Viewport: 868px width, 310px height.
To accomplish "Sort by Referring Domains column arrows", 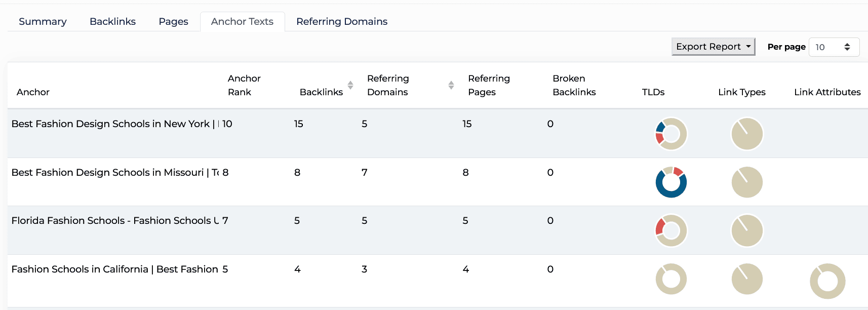I will pos(451,85).
